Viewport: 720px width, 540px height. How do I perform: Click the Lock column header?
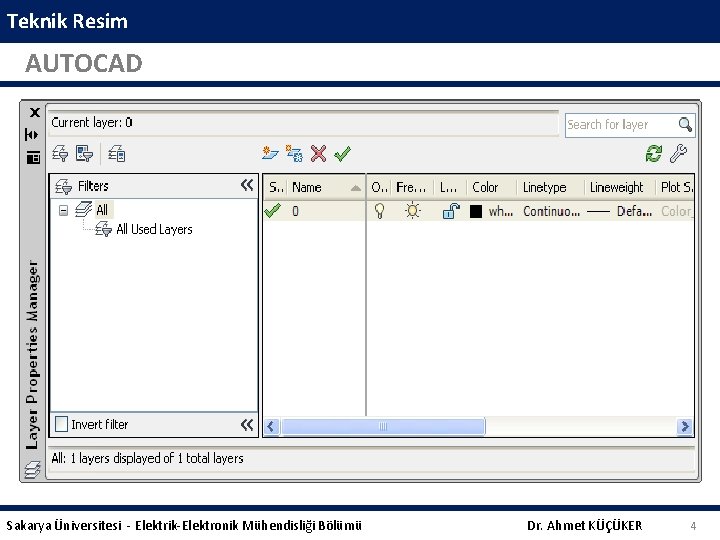pyautogui.click(x=450, y=187)
